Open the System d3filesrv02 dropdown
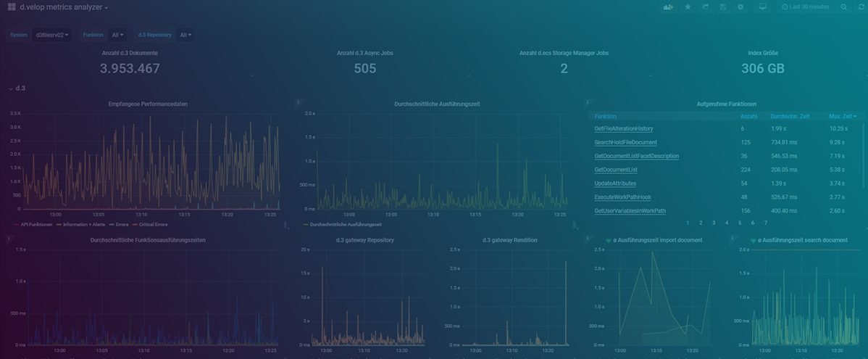The width and height of the screenshot is (868, 359). [52, 35]
